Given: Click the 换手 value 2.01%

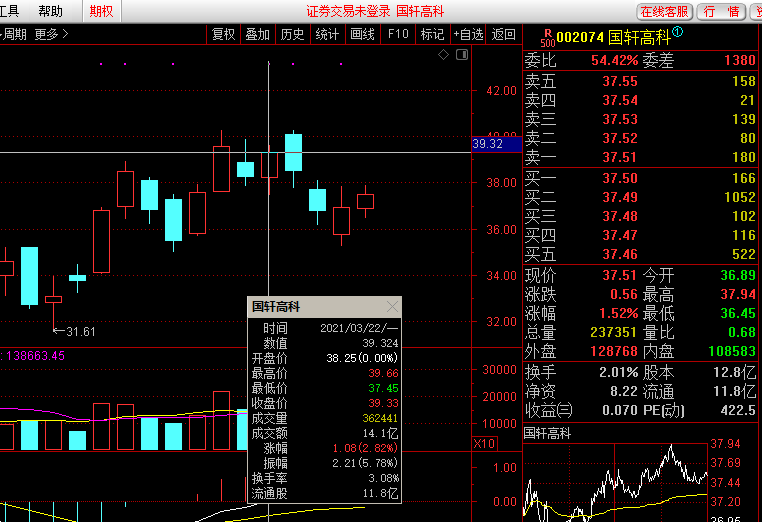Looking at the screenshot, I should 618,373.
